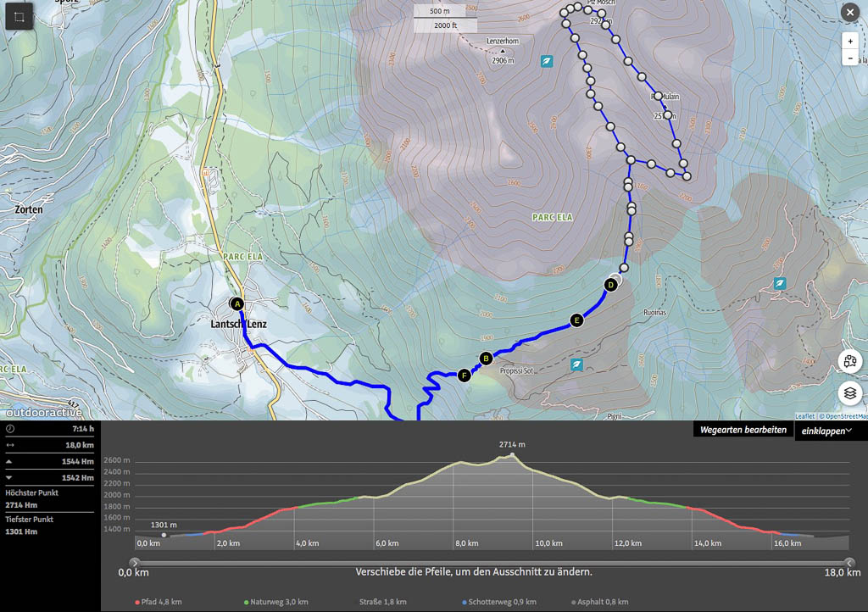The width and height of the screenshot is (868, 612).
Task: Click protected area icon near Propissi Sot
Action: [576, 364]
